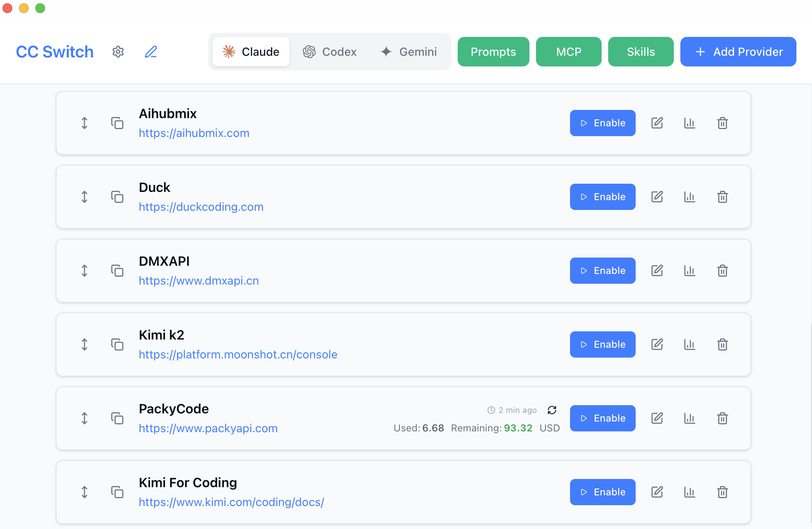Enable the Aihubmix provider
The image size is (812, 529).
602,123
